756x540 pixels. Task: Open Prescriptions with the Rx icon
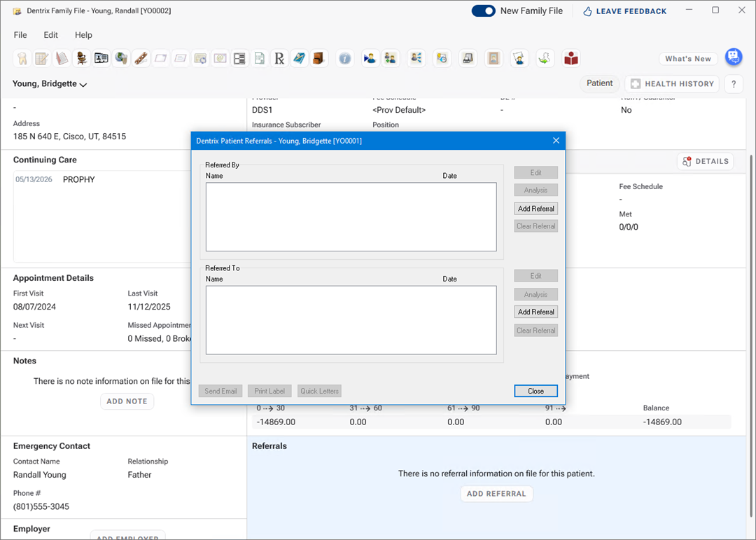click(279, 59)
